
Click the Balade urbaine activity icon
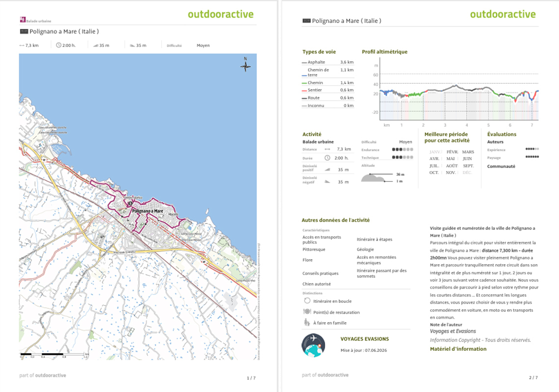(23, 20)
